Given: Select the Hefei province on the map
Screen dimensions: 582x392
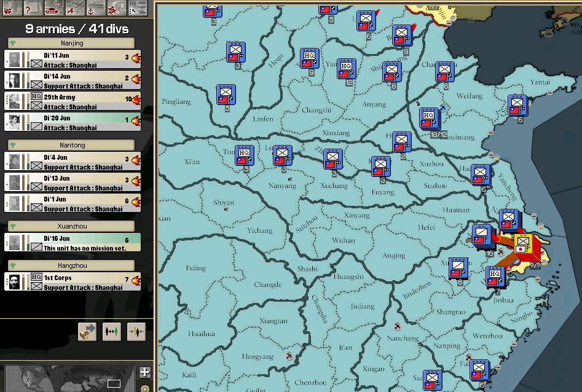Looking at the screenshot, I should [x=426, y=227].
